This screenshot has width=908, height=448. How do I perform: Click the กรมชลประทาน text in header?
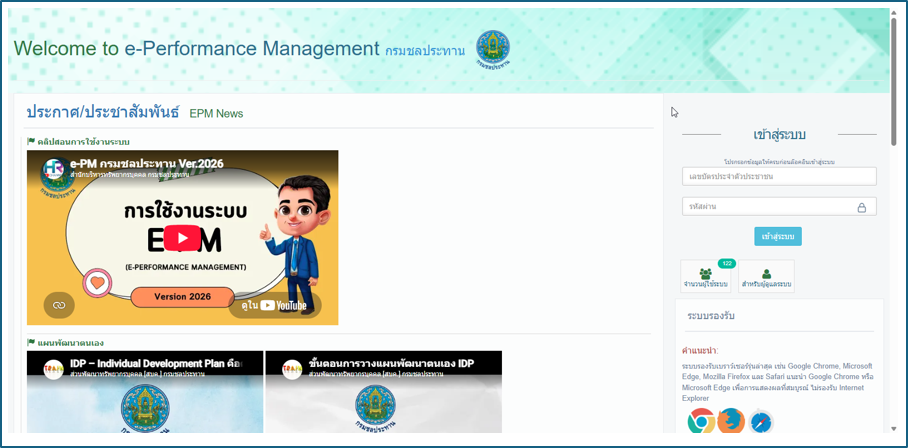click(425, 51)
